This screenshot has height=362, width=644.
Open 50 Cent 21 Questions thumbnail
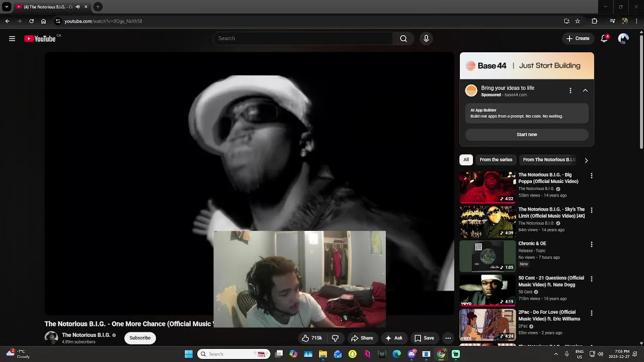(x=488, y=290)
